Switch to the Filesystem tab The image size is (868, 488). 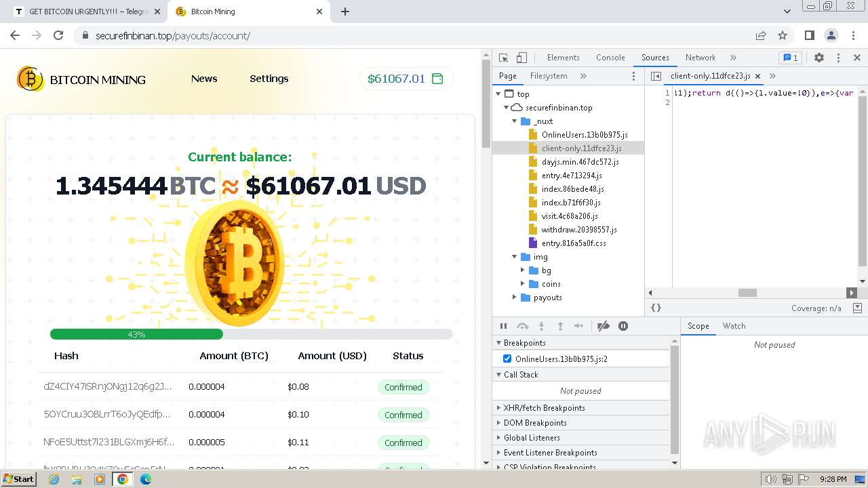coord(549,76)
